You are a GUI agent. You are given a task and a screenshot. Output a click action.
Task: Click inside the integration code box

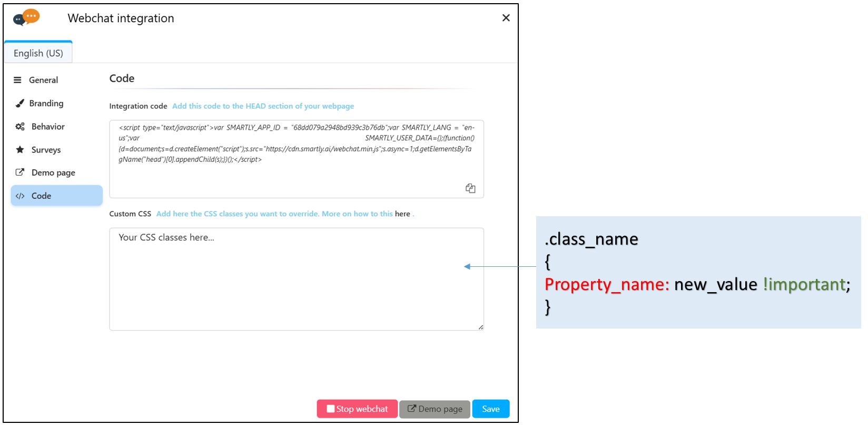point(297,159)
